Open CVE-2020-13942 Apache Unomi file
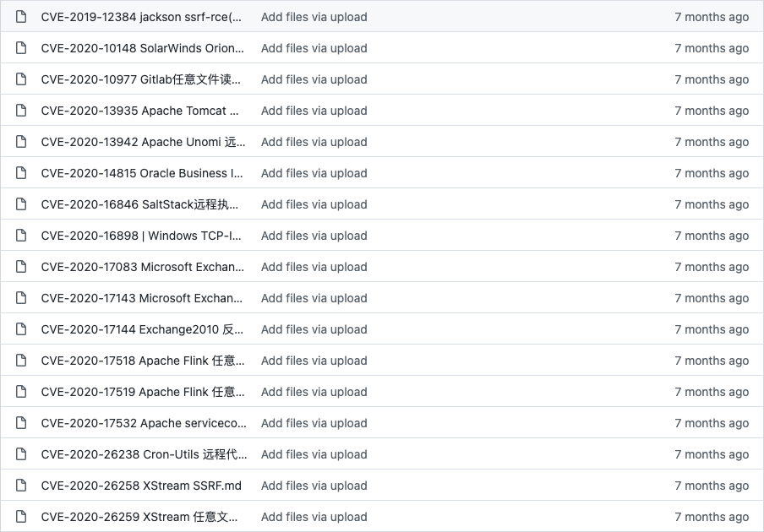Viewport: 764px width, 532px height. pyautogui.click(x=144, y=142)
